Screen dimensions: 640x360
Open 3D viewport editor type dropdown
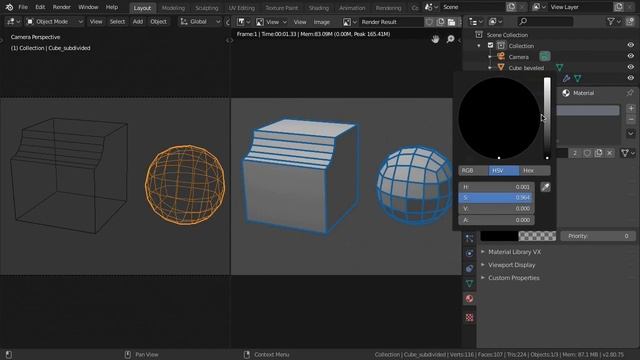tap(13, 22)
